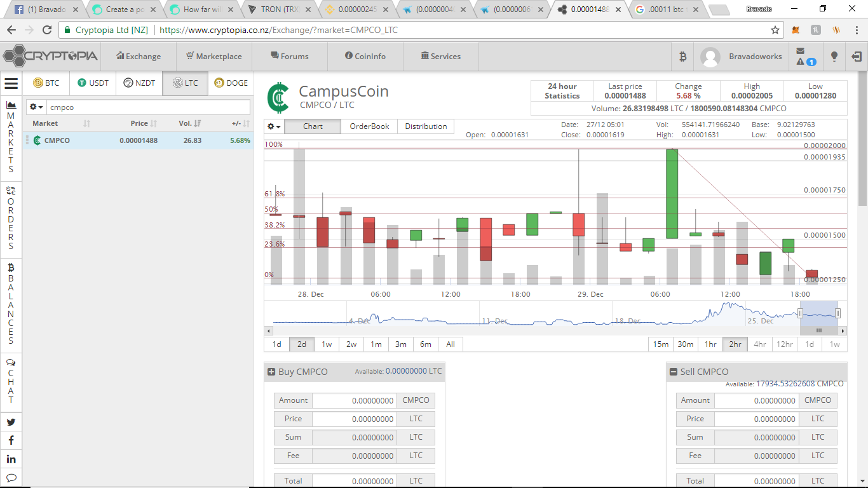Open the Marketplace menu
The image size is (868, 488).
(x=214, y=57)
